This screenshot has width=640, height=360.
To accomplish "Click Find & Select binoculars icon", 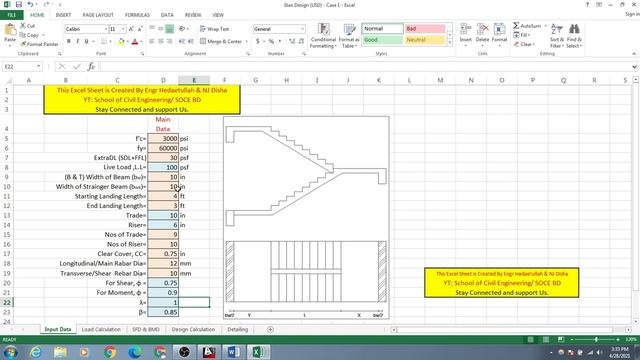I will click(574, 30).
